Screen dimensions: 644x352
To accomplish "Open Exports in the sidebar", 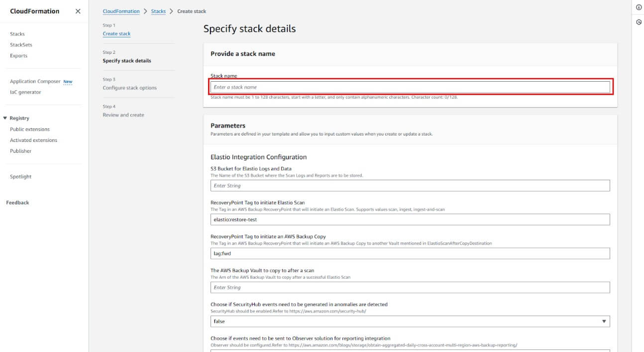I will click(x=19, y=56).
